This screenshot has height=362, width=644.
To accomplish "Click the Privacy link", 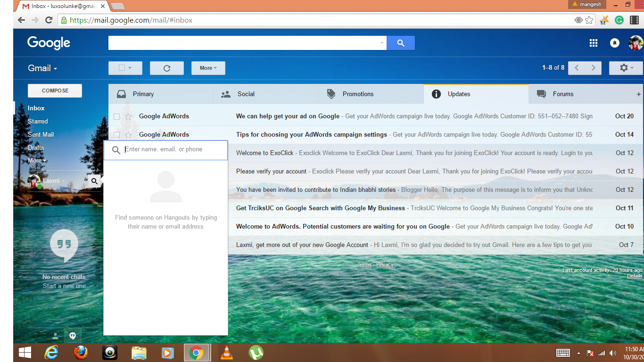I will pyautogui.click(x=385, y=264).
